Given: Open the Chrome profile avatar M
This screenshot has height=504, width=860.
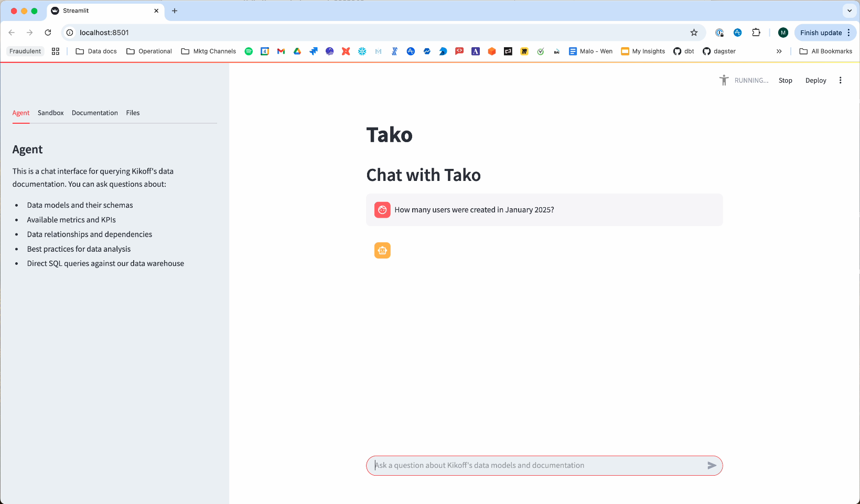Looking at the screenshot, I should point(783,33).
